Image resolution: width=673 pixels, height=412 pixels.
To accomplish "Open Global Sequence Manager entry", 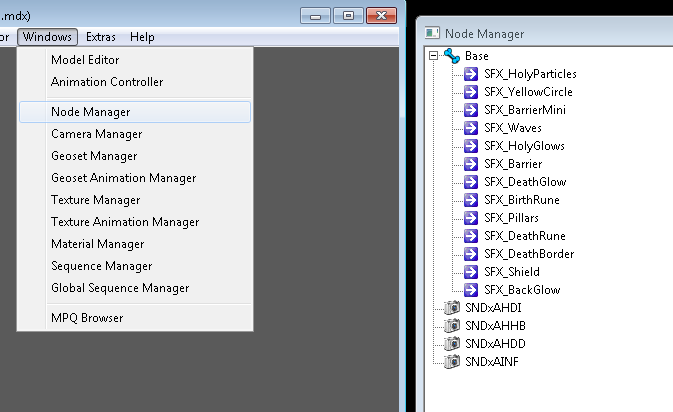I will click(135, 288).
